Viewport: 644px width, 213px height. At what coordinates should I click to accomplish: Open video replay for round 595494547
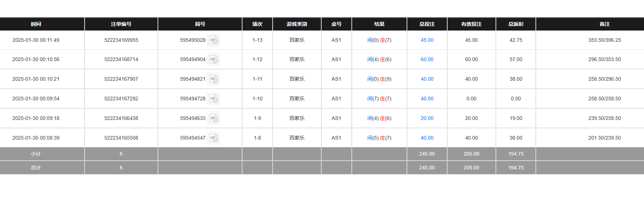tap(213, 138)
